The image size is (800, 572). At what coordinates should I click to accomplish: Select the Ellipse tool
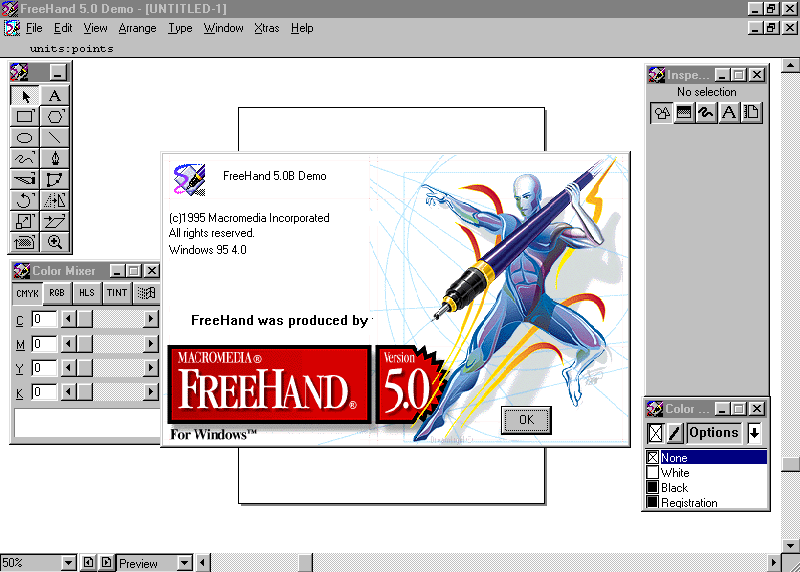(25, 138)
